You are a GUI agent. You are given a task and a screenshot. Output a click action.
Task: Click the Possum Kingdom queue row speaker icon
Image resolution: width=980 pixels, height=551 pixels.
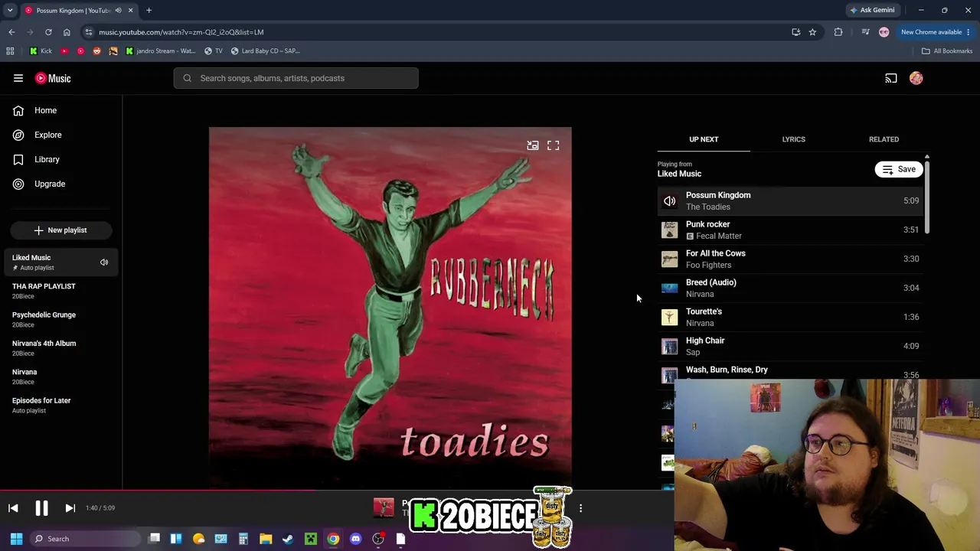click(x=669, y=201)
